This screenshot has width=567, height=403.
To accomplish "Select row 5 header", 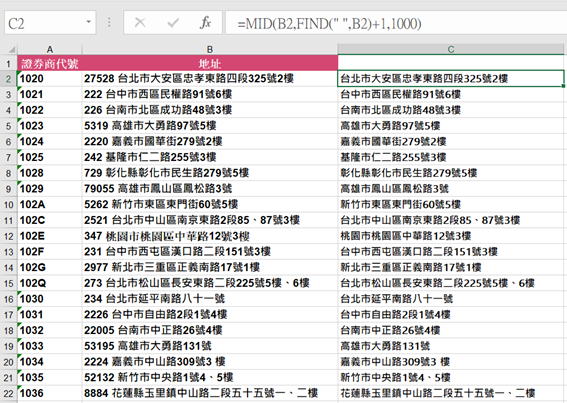I will pyautogui.click(x=8, y=126).
